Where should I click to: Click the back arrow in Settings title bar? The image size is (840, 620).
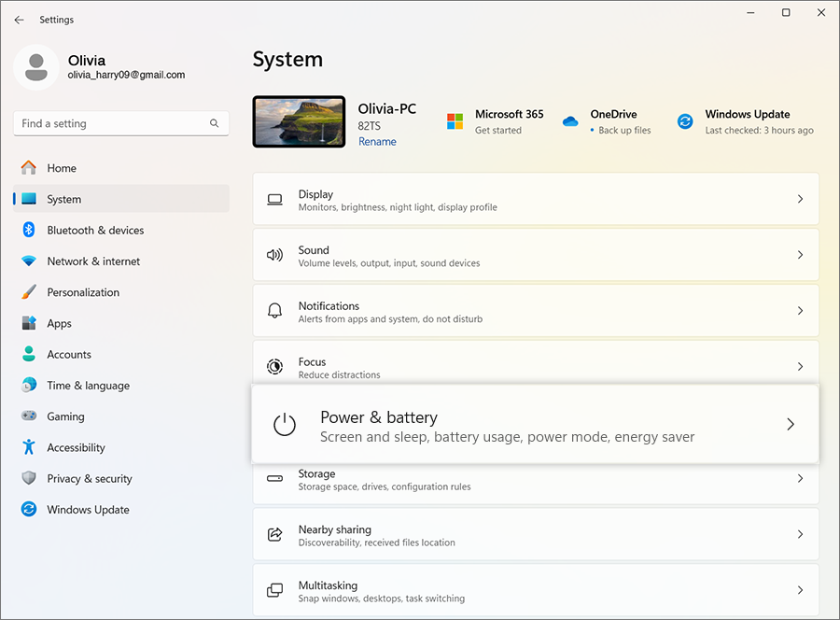[x=19, y=20]
